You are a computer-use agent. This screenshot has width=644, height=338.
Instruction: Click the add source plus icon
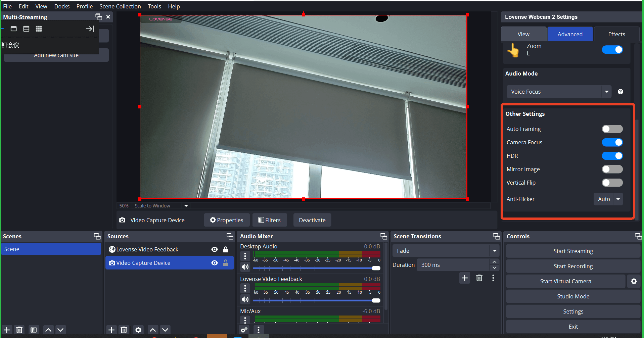pos(111,330)
